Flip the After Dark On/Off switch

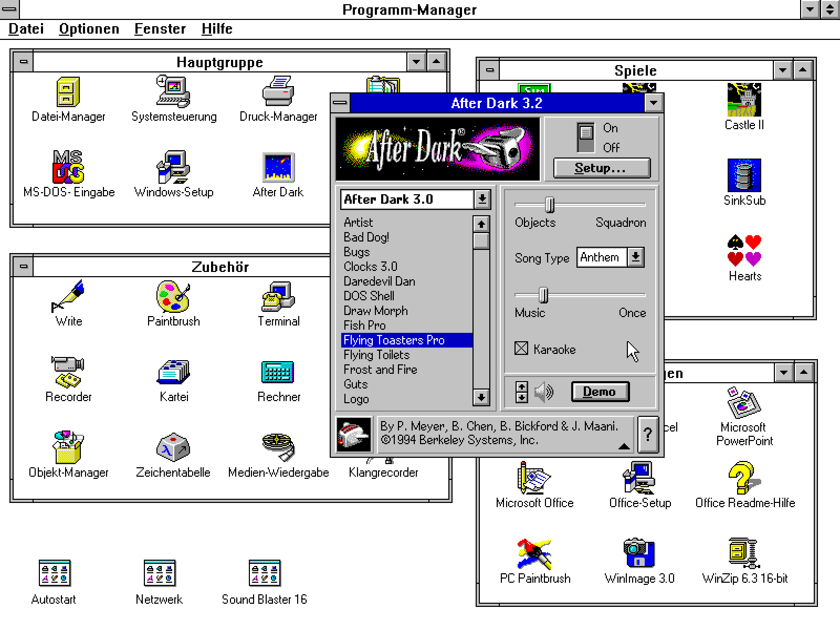coord(585,138)
